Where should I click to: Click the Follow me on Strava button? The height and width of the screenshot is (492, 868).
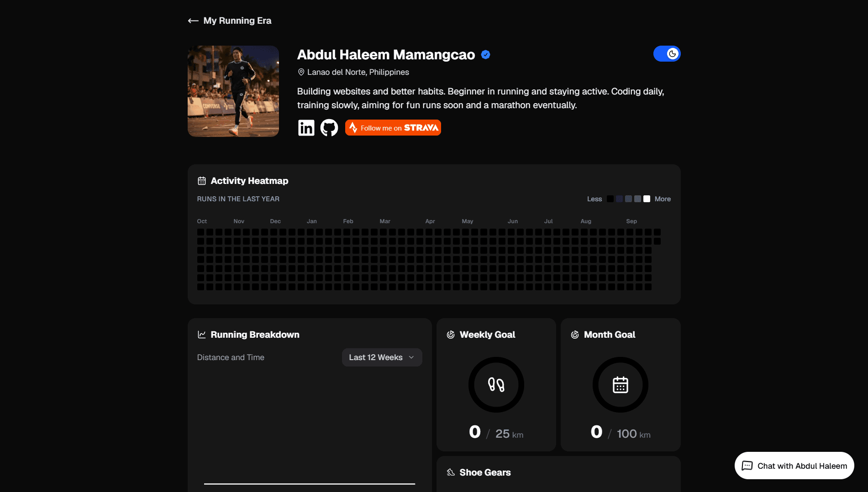pos(393,128)
